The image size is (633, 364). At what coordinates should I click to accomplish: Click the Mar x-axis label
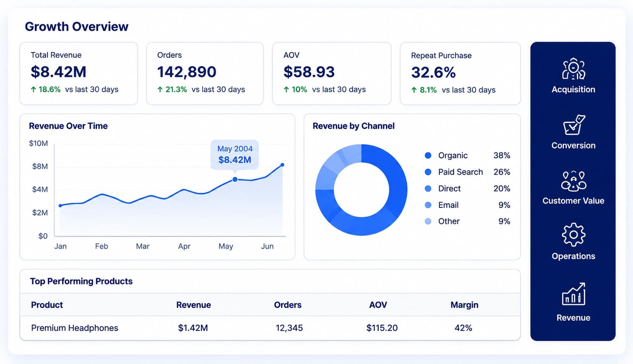pos(143,246)
